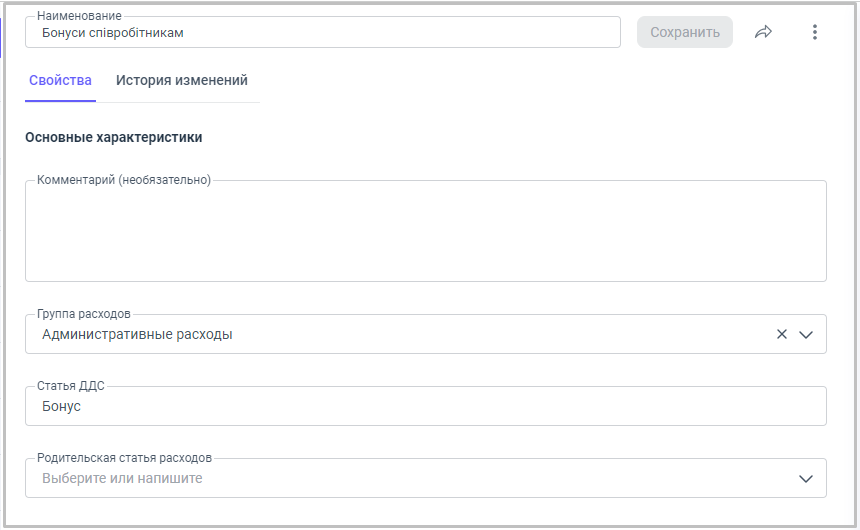Screen dimensions: 860x530
Task: Click the Выберите или напишите placeholder
Action: coord(122,479)
